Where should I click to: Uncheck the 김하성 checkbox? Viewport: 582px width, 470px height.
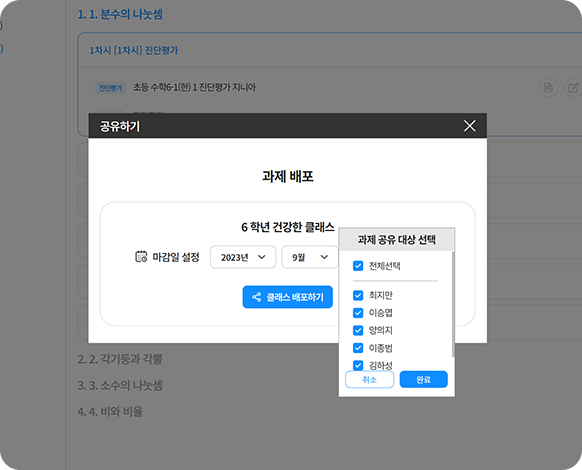tap(358, 365)
